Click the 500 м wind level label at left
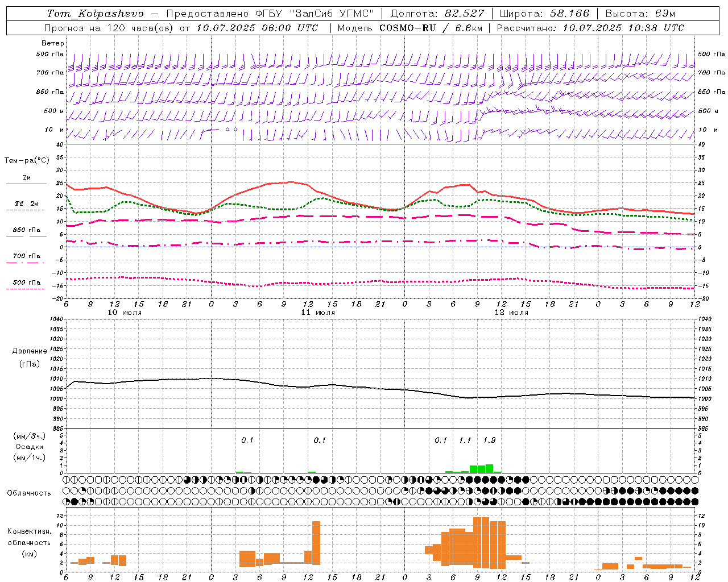 point(54,111)
